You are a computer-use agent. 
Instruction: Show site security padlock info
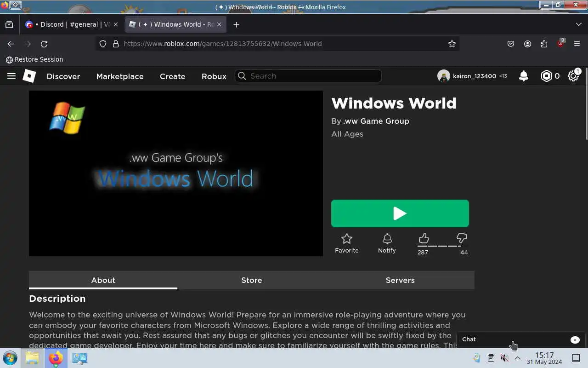tap(115, 44)
